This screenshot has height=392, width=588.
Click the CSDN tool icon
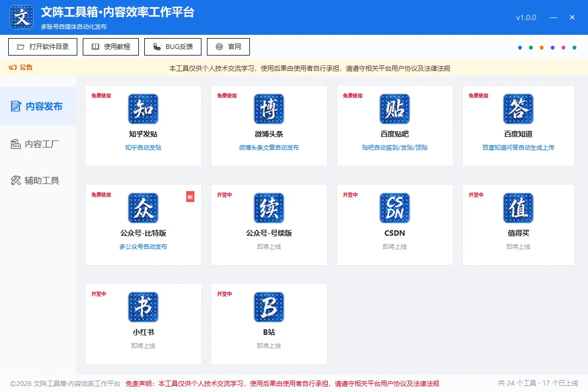pyautogui.click(x=395, y=208)
